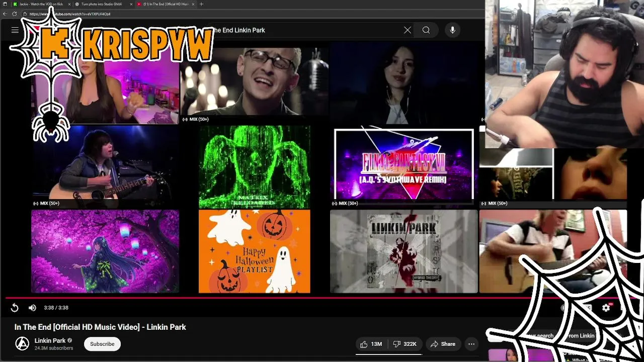The height and width of the screenshot is (362, 644).
Task: Click the YouTube search text field
Action: tap(302, 30)
